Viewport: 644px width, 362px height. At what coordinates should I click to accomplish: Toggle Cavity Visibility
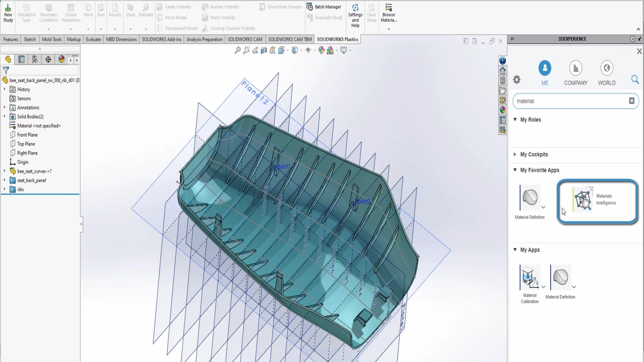pos(174,7)
